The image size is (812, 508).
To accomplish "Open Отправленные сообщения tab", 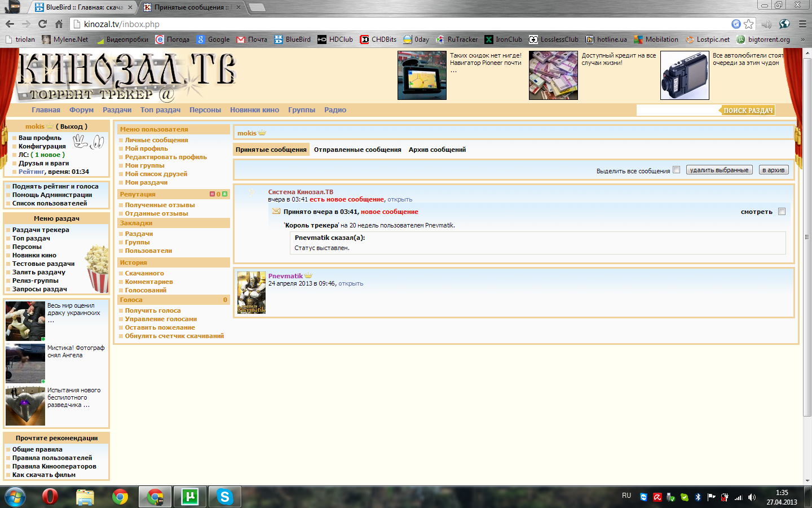I will [x=358, y=150].
